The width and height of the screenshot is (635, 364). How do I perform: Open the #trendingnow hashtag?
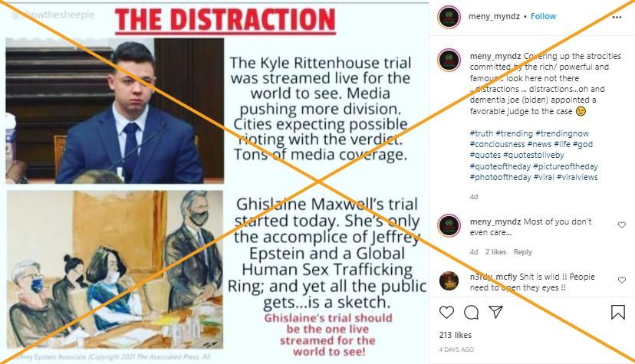pos(562,133)
